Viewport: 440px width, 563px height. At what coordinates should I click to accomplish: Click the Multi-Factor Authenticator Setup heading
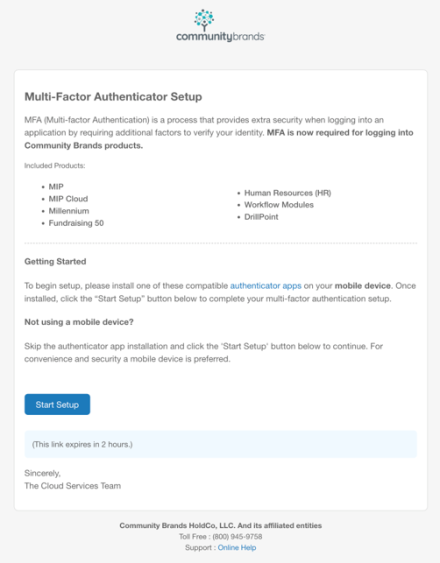click(113, 97)
